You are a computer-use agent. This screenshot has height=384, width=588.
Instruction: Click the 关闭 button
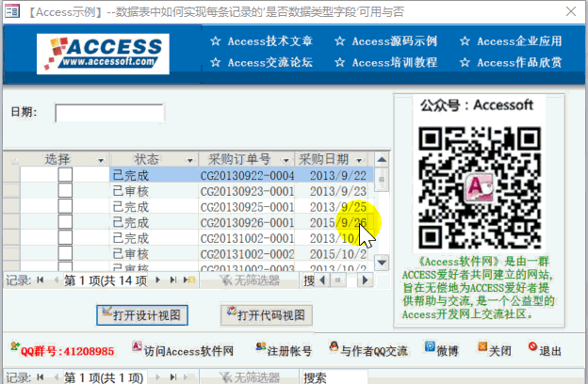495,351
